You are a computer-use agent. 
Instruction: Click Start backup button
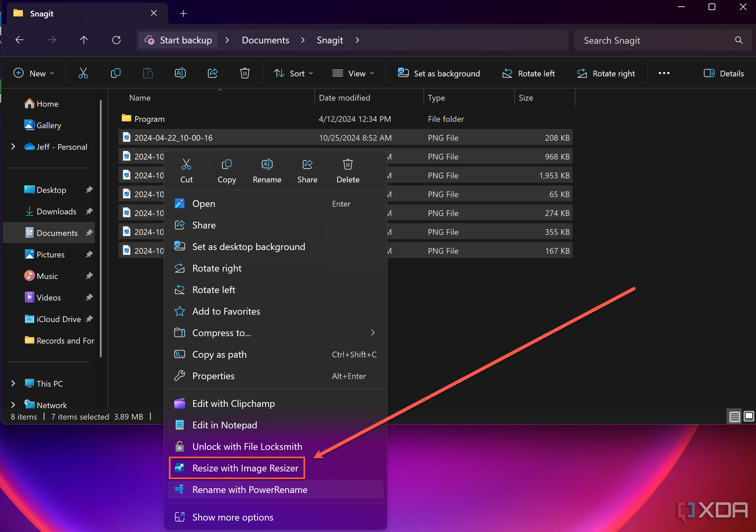point(178,40)
